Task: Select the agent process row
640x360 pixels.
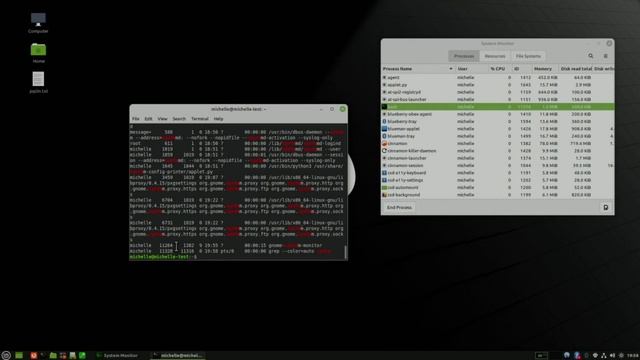Action: (497, 78)
